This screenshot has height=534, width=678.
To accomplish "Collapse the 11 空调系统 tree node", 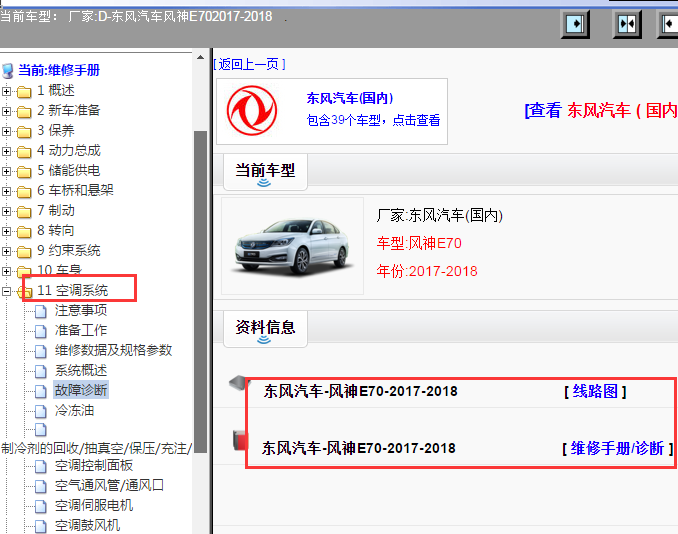I will (x=6, y=291).
